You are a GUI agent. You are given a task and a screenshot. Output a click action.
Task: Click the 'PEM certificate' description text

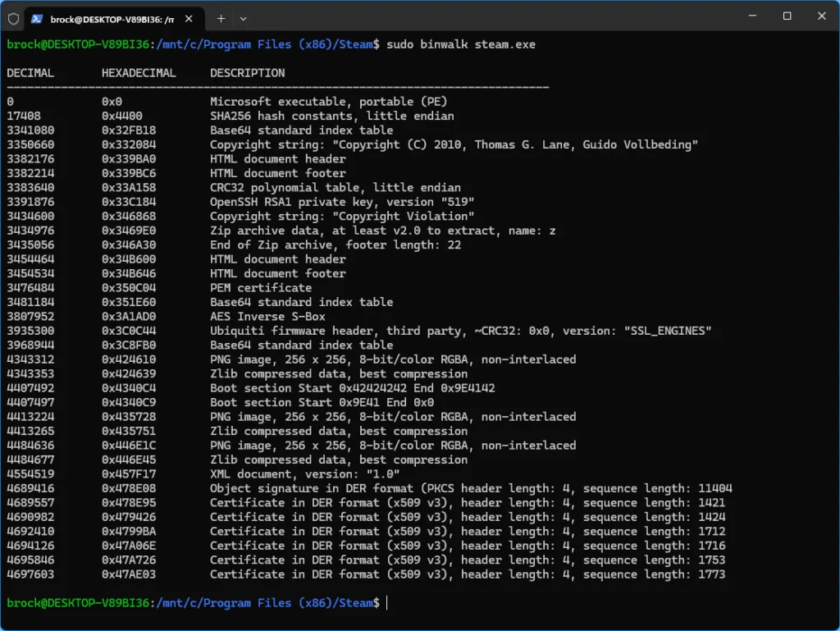[x=261, y=288]
